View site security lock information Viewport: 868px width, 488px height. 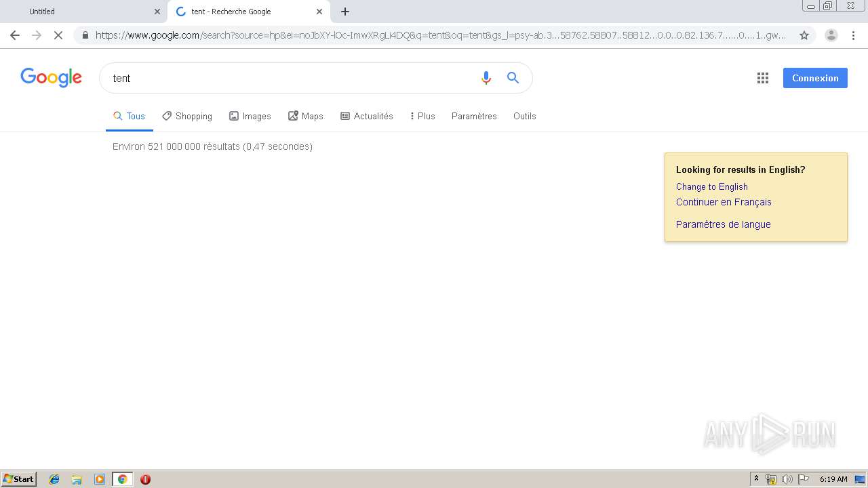click(x=85, y=35)
